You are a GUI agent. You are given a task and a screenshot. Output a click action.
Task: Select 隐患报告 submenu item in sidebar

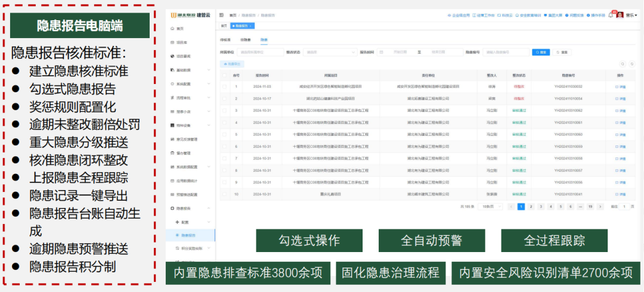click(x=188, y=235)
